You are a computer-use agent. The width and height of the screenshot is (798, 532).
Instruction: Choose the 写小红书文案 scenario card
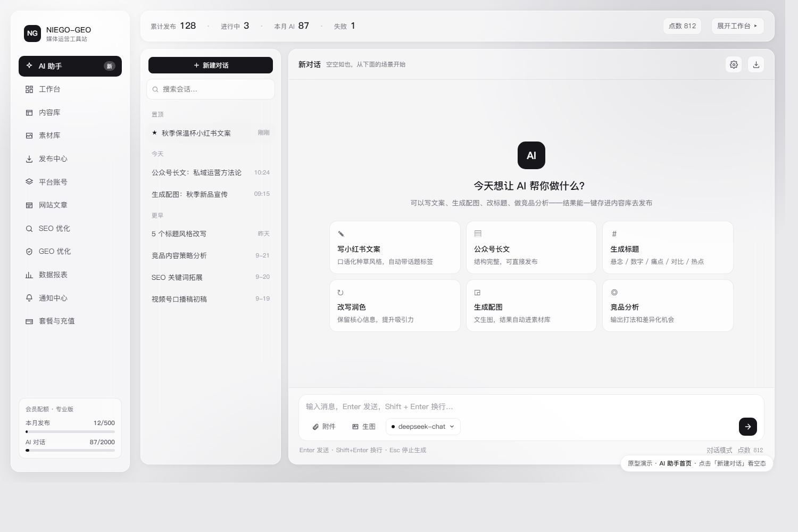(x=395, y=247)
